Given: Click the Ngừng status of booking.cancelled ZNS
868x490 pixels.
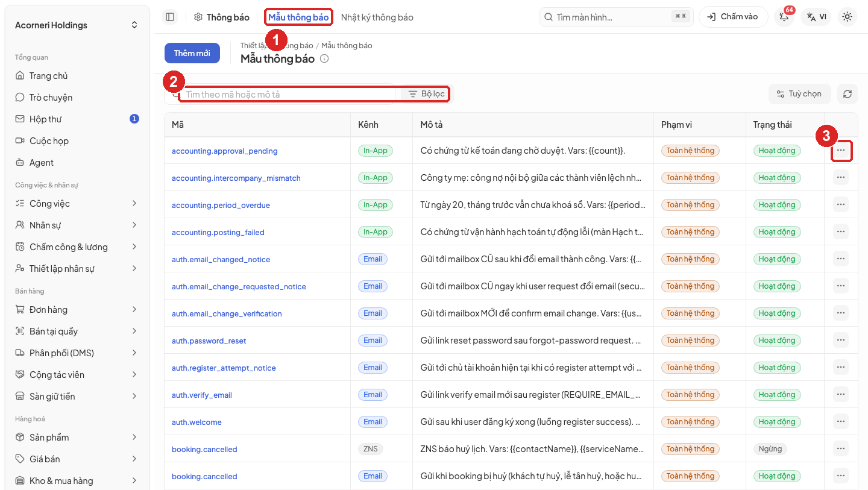Looking at the screenshot, I should pyautogui.click(x=770, y=449).
